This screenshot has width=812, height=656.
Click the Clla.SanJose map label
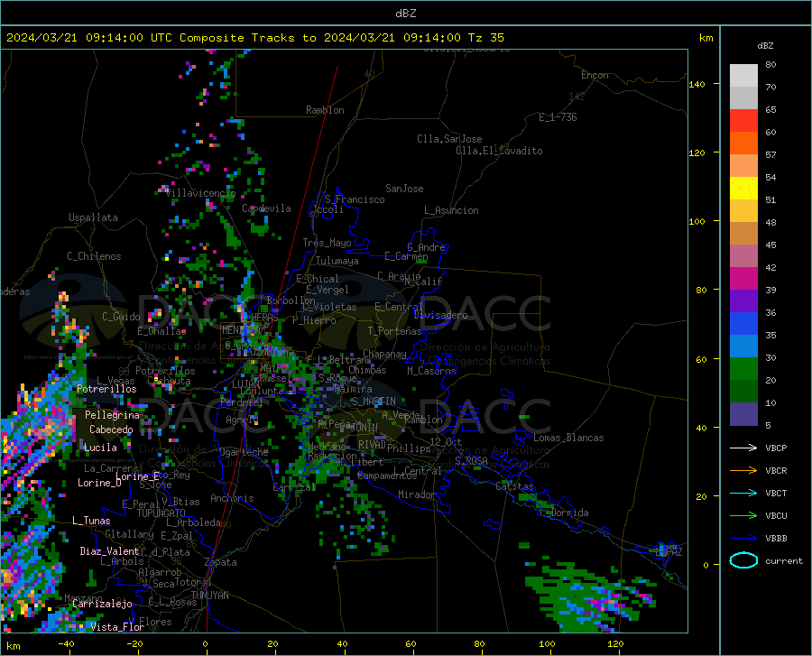click(x=449, y=139)
